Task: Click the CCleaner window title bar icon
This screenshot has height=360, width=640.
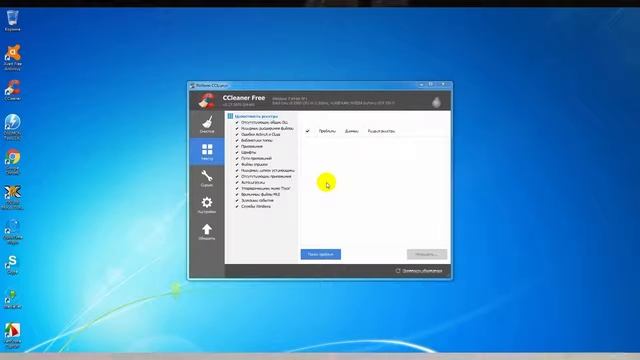Action: click(x=192, y=85)
